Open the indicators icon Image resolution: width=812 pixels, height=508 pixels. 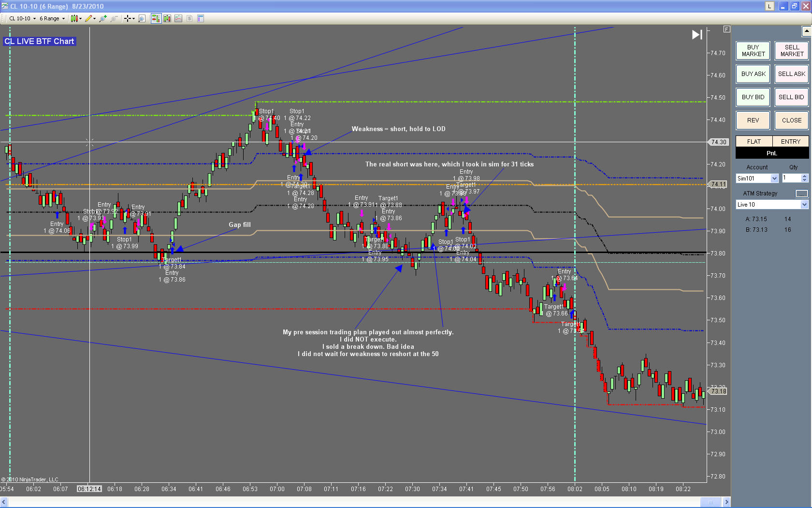178,18
